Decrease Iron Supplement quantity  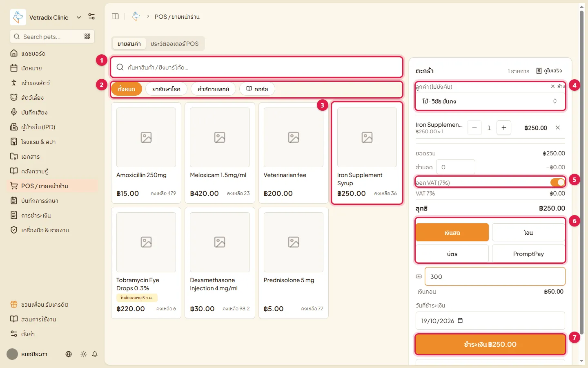[474, 128]
